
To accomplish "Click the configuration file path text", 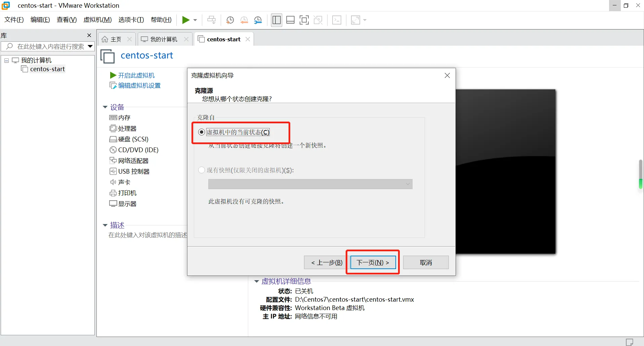I will [x=354, y=300].
